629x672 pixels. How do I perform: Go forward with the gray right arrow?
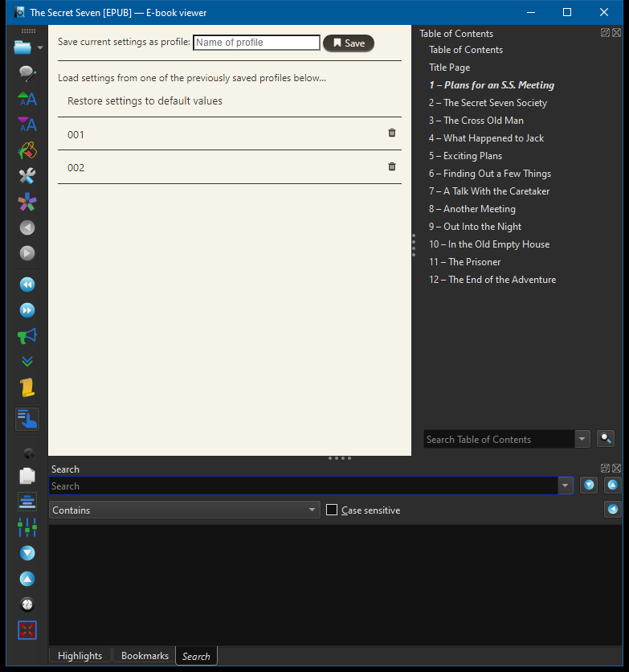coord(27,253)
